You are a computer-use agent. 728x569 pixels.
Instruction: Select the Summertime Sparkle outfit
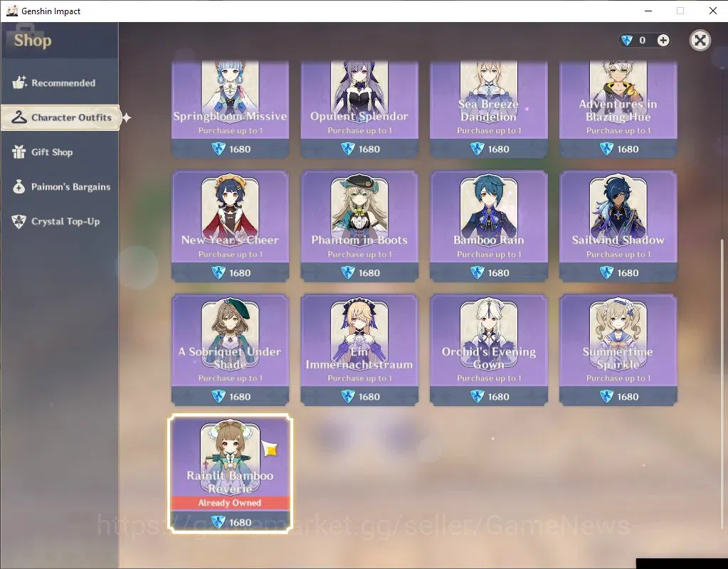(618, 350)
